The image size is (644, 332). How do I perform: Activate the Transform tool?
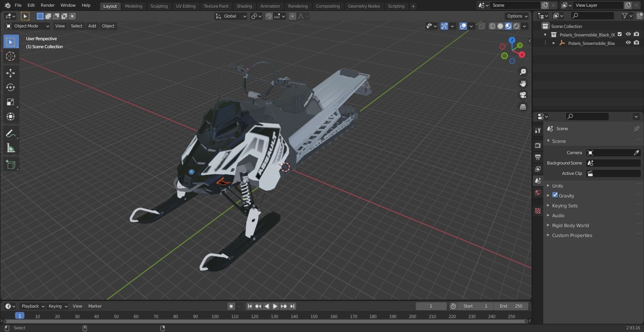(x=11, y=116)
